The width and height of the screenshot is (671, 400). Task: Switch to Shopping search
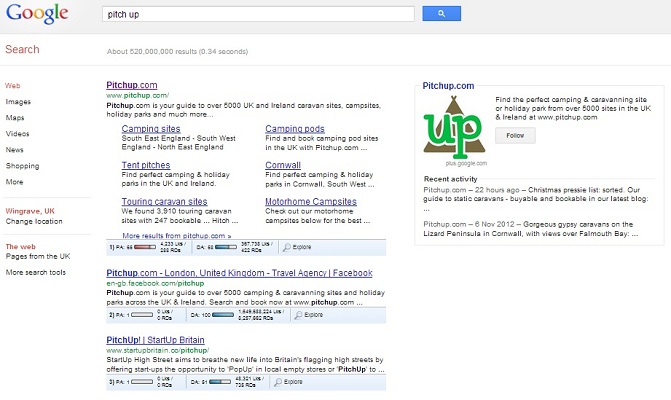coord(22,166)
